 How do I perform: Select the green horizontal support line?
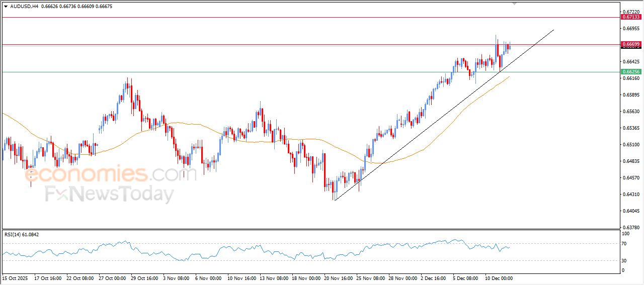(252, 72)
